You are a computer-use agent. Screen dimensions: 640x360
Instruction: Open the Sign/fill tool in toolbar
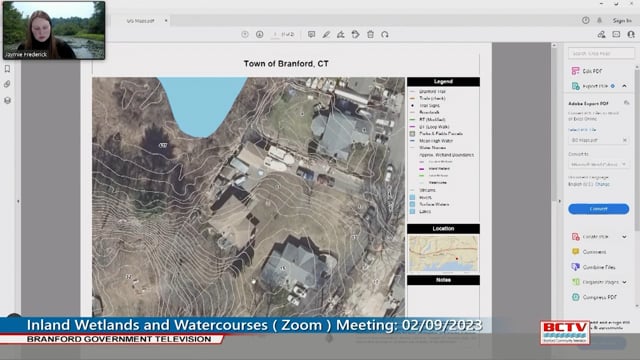[x=341, y=35]
